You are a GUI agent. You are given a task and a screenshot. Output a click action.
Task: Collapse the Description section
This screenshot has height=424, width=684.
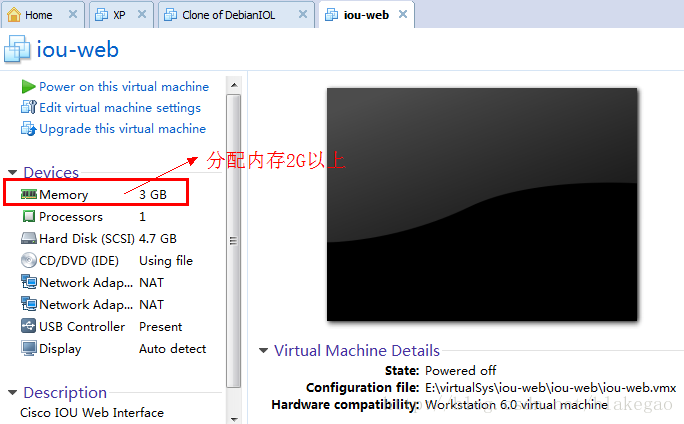[13, 393]
